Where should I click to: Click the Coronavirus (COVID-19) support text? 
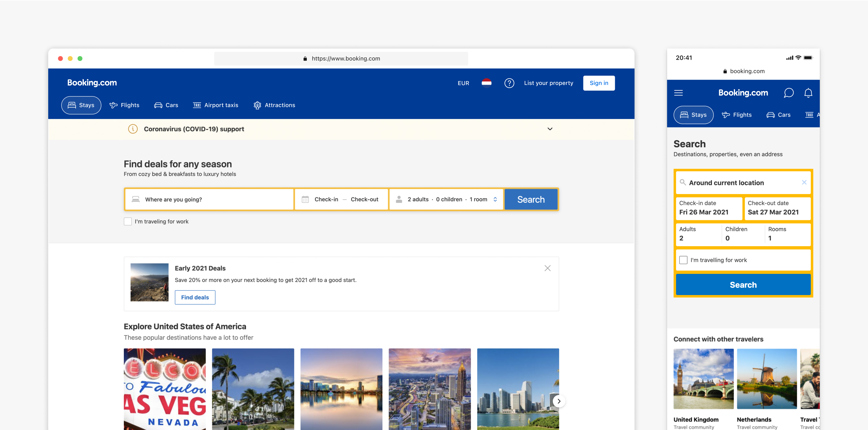pos(194,129)
